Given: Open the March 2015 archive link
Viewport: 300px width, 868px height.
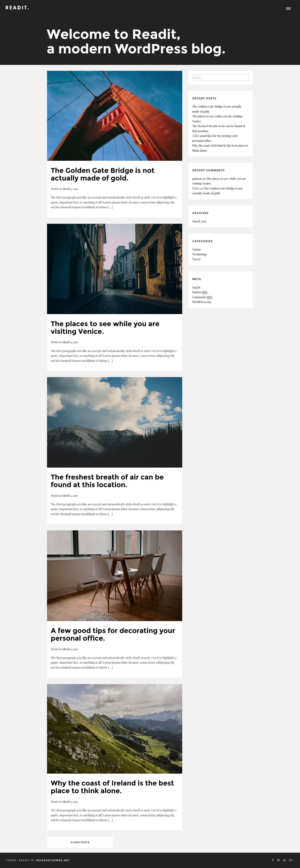Looking at the screenshot, I should 199,221.
